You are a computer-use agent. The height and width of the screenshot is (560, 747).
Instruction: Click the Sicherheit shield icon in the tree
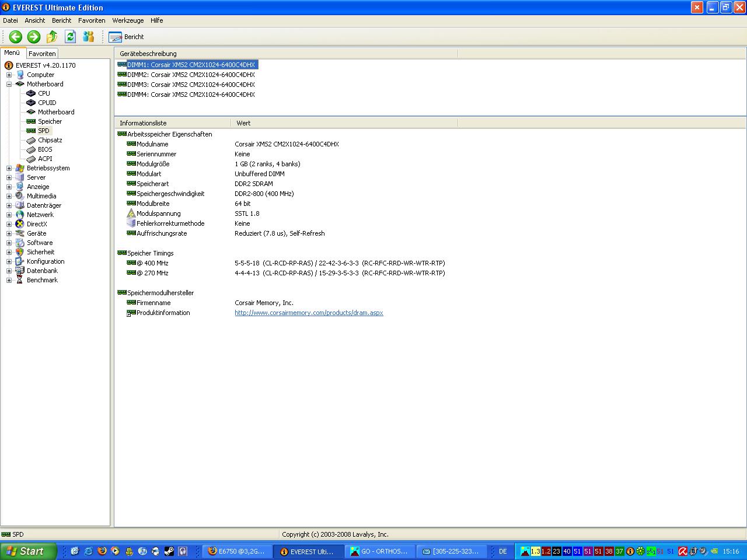[x=20, y=252]
